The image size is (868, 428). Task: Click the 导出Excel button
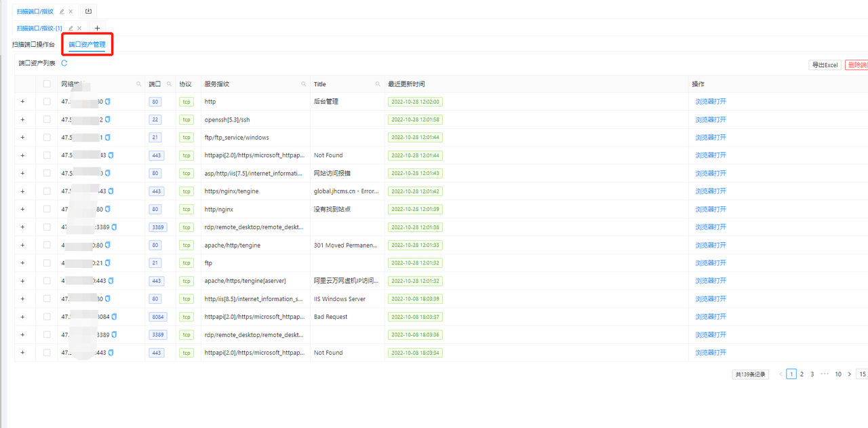(x=825, y=65)
